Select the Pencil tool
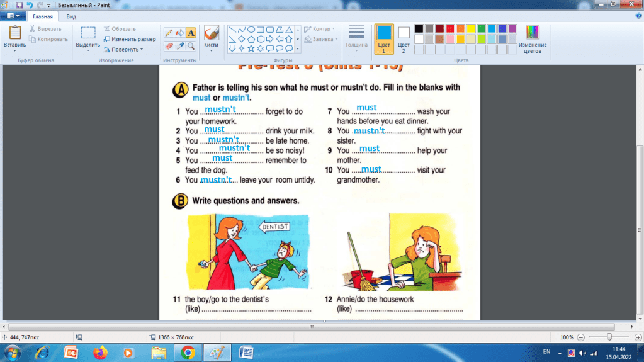Image resolution: width=644 pixels, height=362 pixels. point(169,32)
